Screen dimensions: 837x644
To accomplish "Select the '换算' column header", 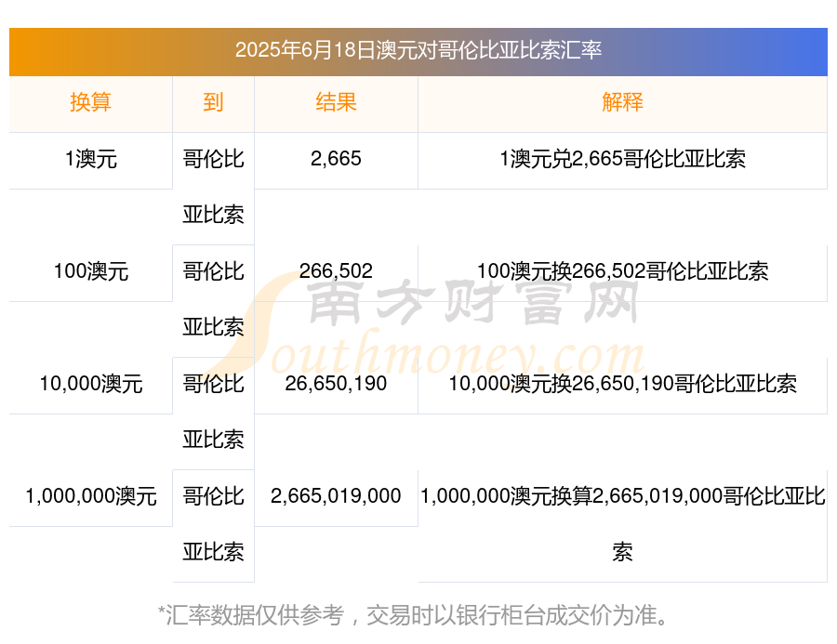I will click(91, 102).
